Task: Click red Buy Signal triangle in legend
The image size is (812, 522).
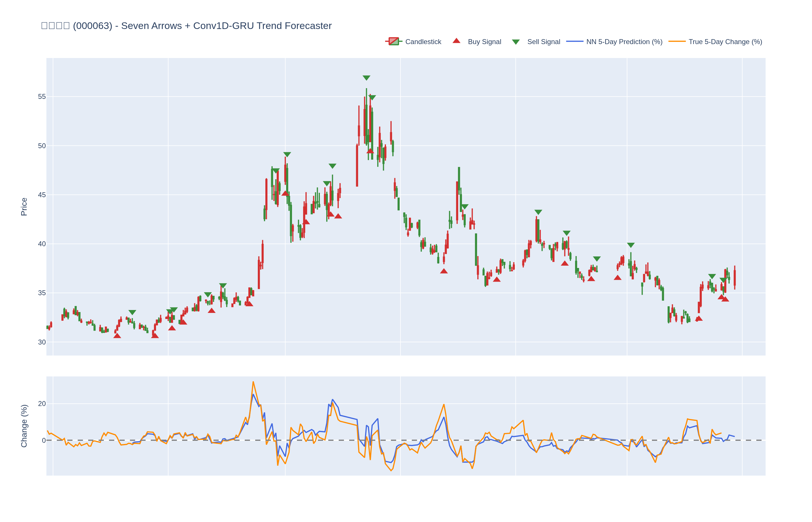Action: click(456, 41)
